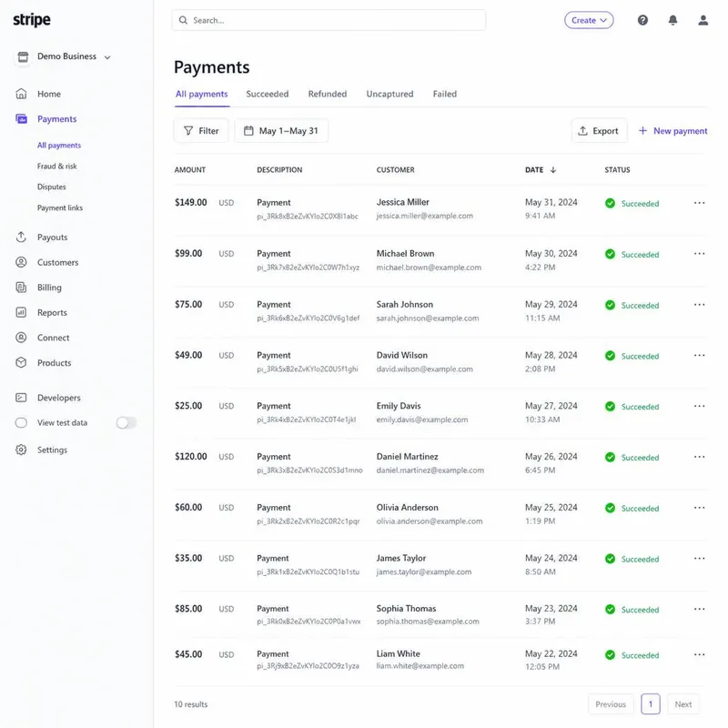This screenshot has height=728, width=728.
Task: Click the New payment link
Action: click(x=672, y=131)
